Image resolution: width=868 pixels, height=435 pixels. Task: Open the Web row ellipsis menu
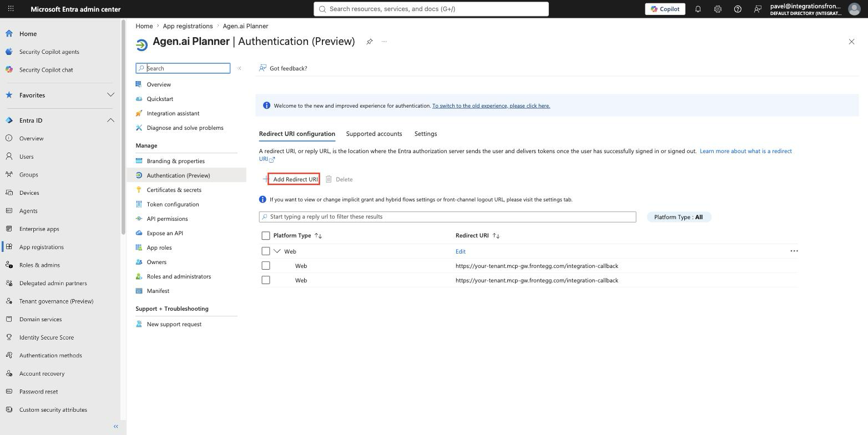[x=794, y=251]
